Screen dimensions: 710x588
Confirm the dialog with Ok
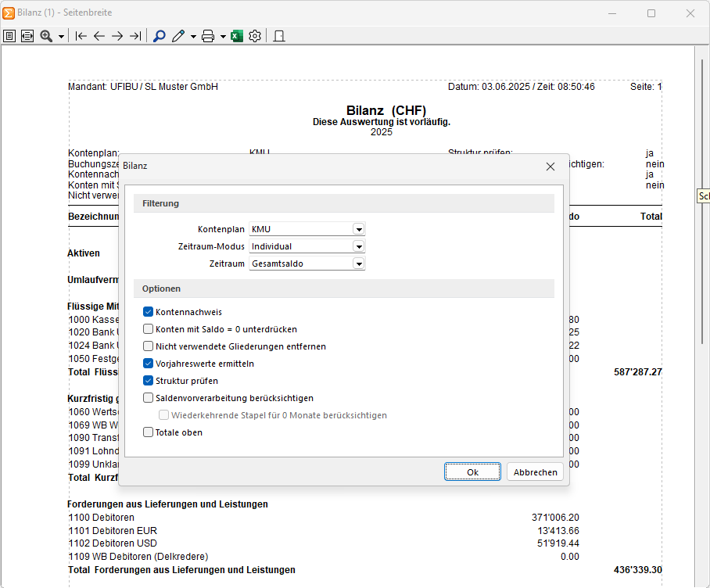pyautogui.click(x=472, y=471)
